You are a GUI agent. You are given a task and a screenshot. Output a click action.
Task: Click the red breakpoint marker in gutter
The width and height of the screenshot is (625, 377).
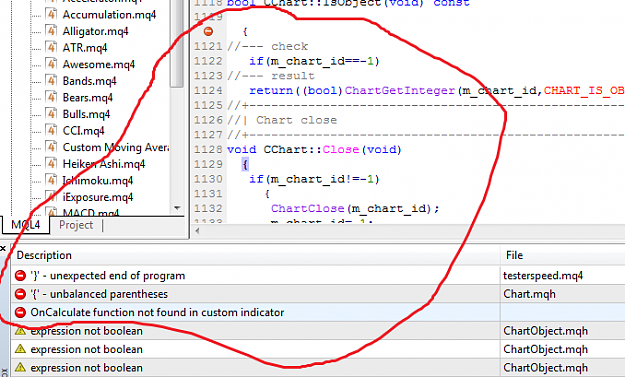point(208,31)
